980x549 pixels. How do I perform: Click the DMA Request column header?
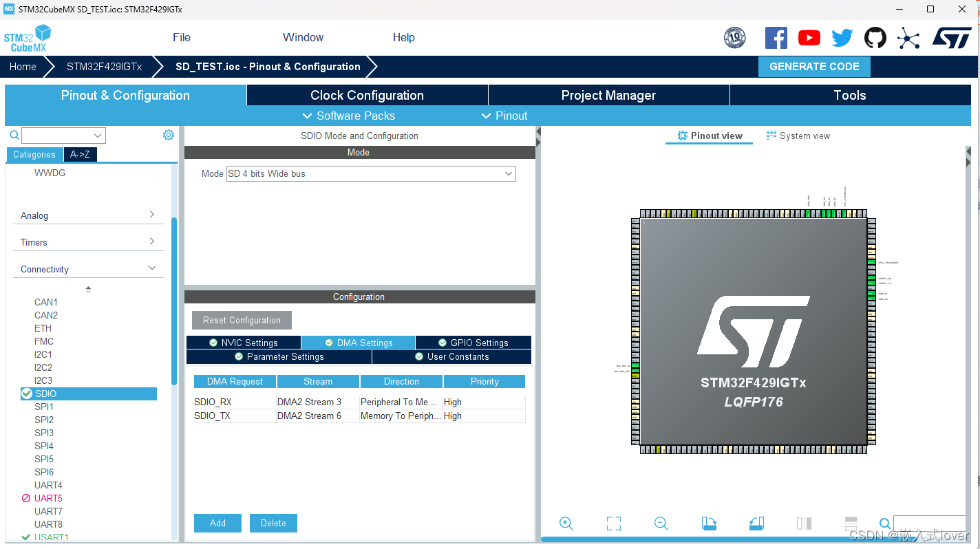point(235,381)
